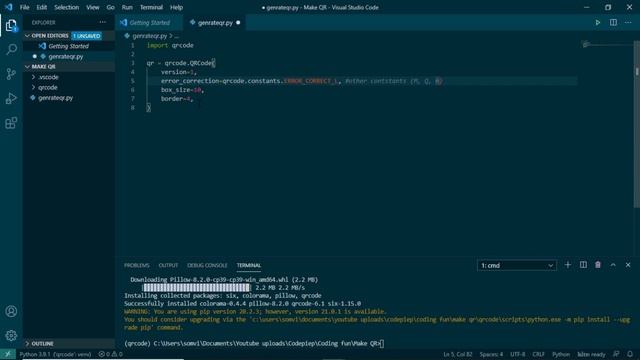Screen dimensions: 640x360
Task: Open the Help menu
Action: click(x=176, y=7)
